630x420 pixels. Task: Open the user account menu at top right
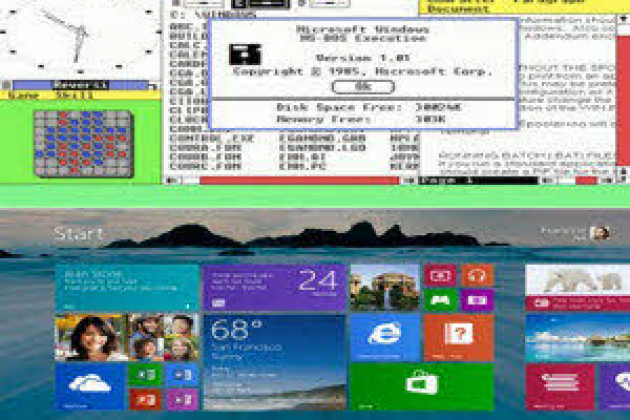click(598, 232)
